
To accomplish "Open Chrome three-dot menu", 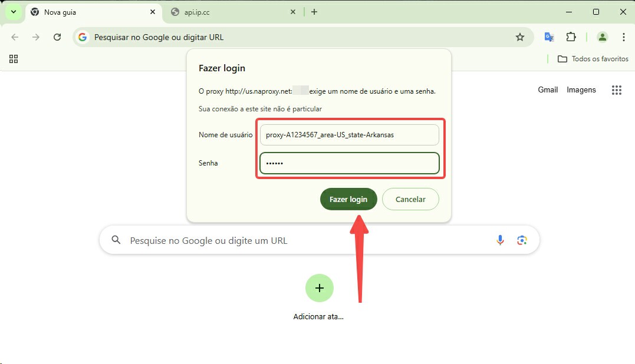I will pyautogui.click(x=624, y=37).
